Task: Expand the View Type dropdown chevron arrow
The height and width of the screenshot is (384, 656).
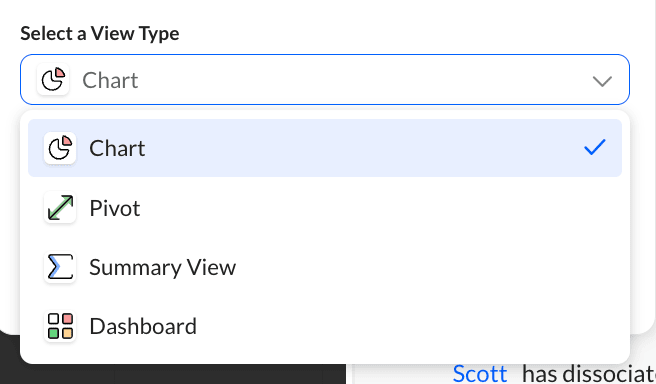Action: [x=602, y=81]
